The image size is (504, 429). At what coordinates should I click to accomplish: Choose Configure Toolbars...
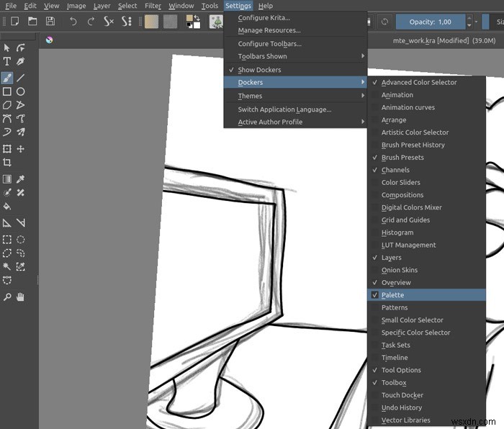click(x=295, y=44)
